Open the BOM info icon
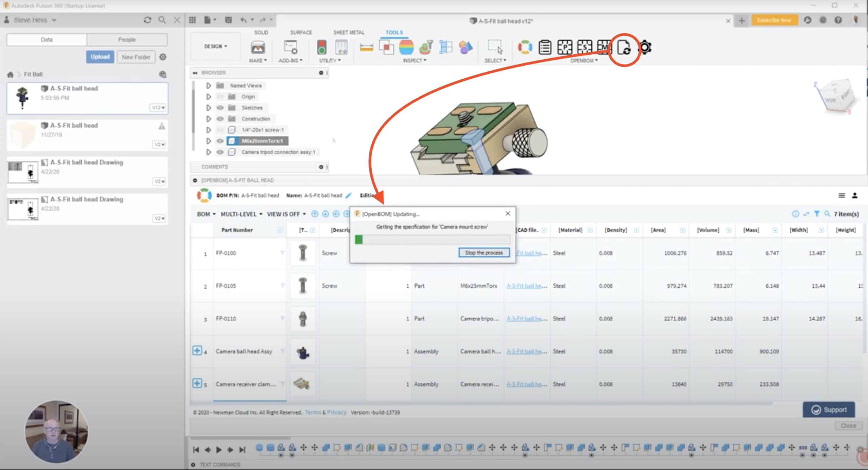The image size is (868, 470). click(795, 214)
